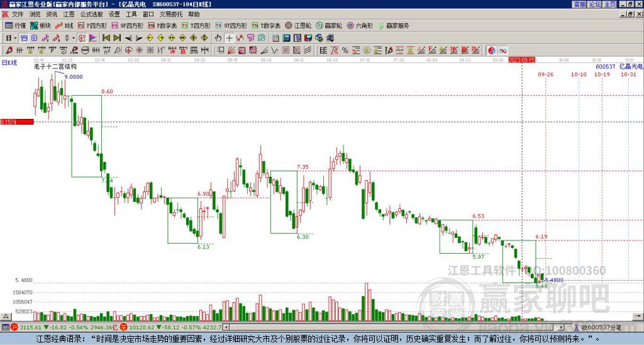Open the T数字表 tool
The height and width of the screenshot is (345, 644).
click(266, 25)
